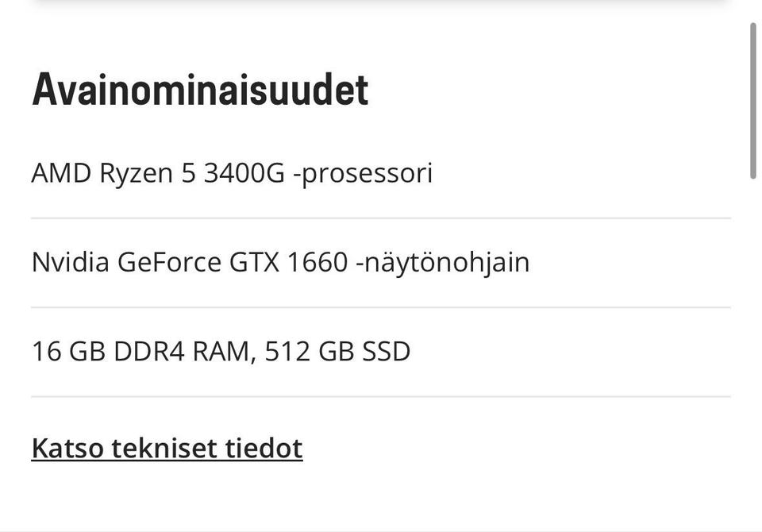
Task: Select the 16 GB DDR4 RAM, 512 GB SSD row
Action: (221, 351)
